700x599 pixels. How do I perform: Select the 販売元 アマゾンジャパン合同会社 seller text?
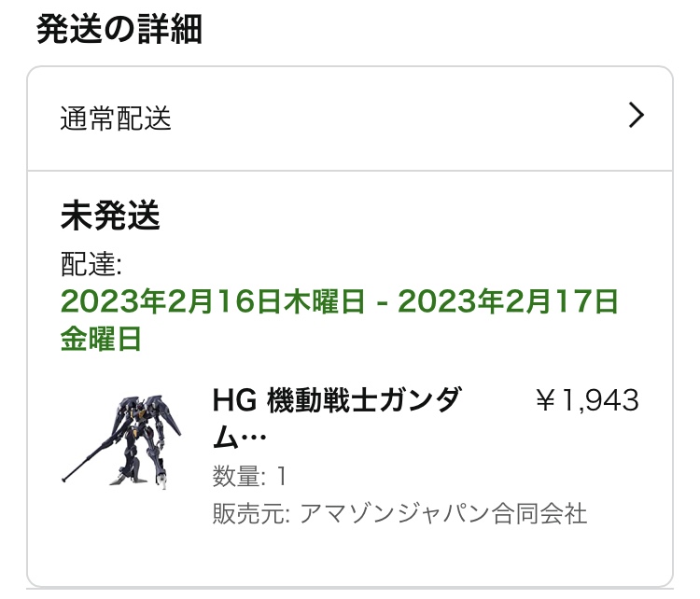click(x=399, y=513)
